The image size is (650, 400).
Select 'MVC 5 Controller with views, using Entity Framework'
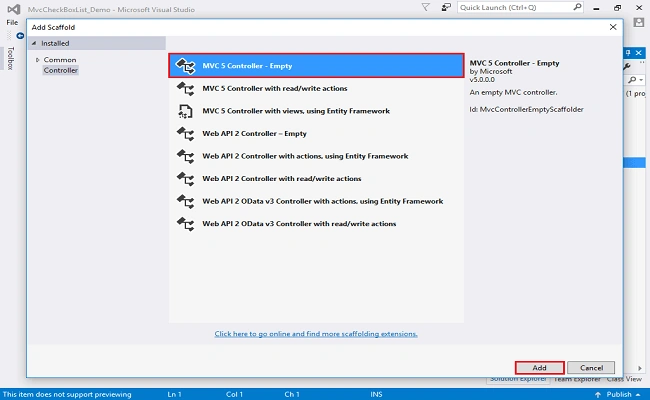coord(316,111)
